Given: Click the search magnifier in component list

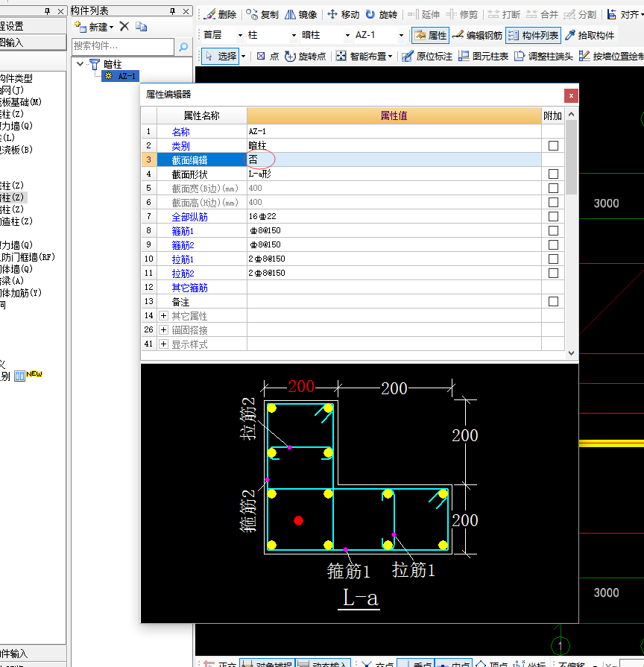Looking at the screenshot, I should (x=183, y=47).
